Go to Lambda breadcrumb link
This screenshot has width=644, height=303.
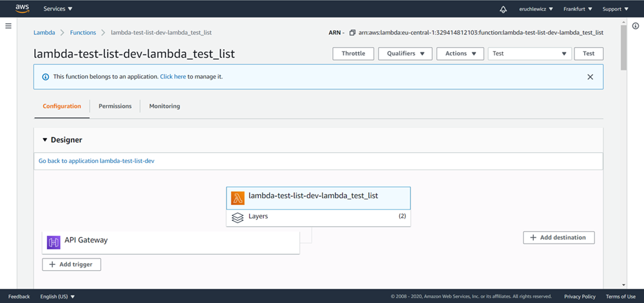(44, 32)
